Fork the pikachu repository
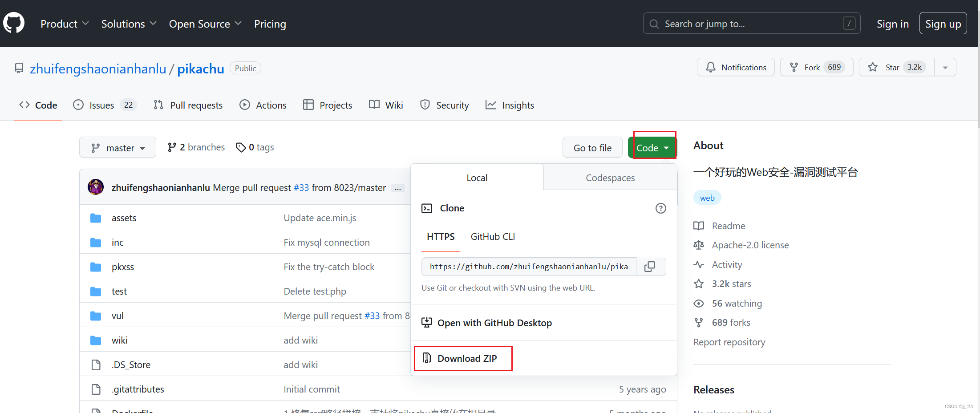 click(x=817, y=67)
